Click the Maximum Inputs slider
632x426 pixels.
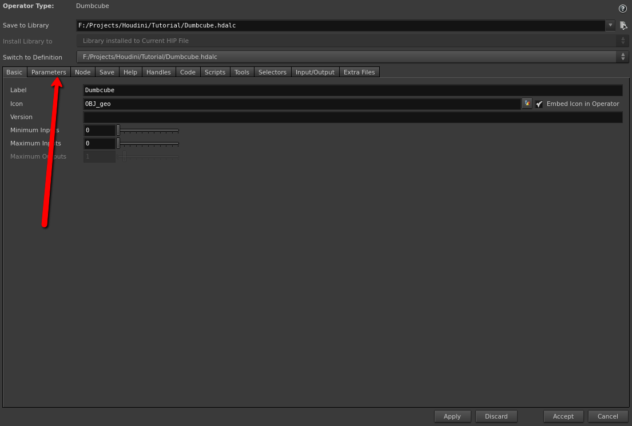149,143
